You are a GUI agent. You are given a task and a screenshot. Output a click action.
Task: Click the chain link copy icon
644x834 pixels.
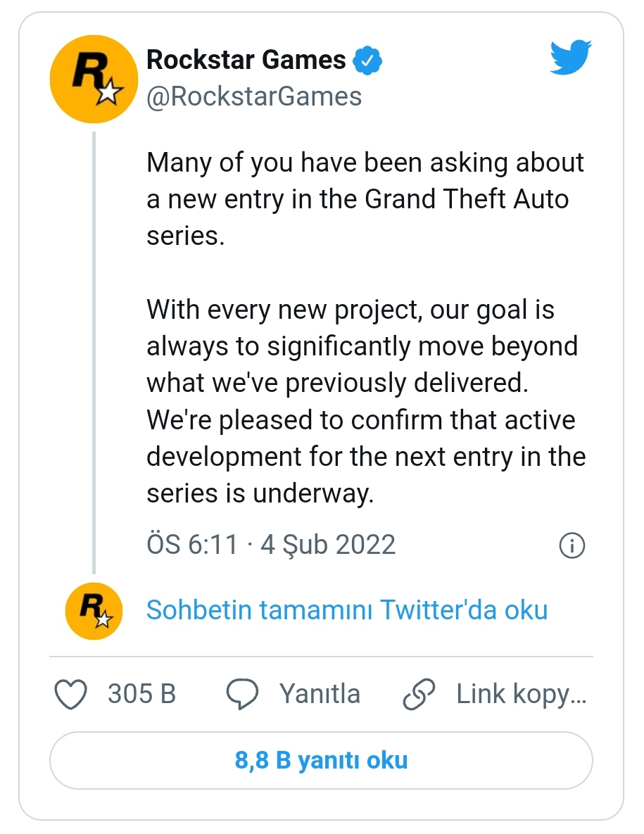(x=419, y=694)
